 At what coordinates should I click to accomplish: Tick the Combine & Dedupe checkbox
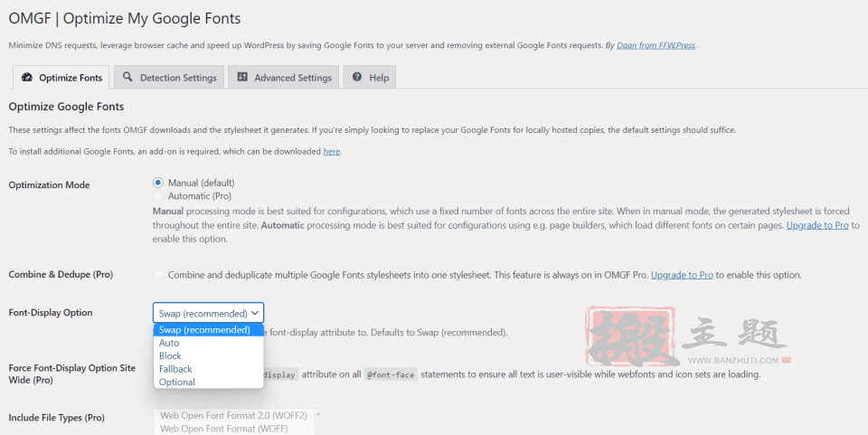coord(157,275)
